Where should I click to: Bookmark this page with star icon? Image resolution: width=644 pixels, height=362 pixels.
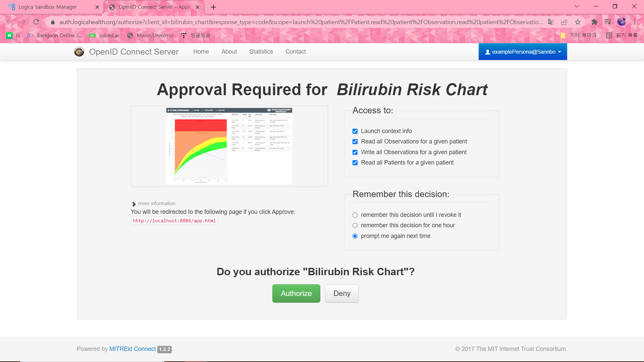tap(578, 22)
